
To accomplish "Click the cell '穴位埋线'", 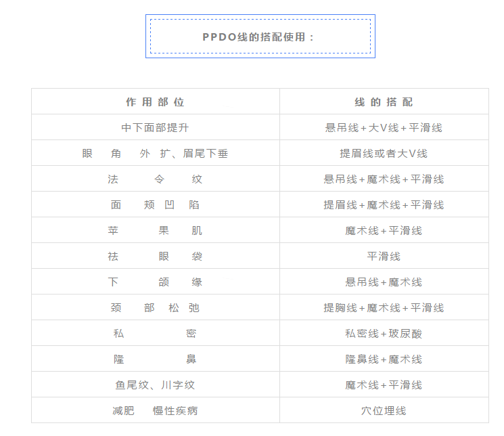I will 384,411.
